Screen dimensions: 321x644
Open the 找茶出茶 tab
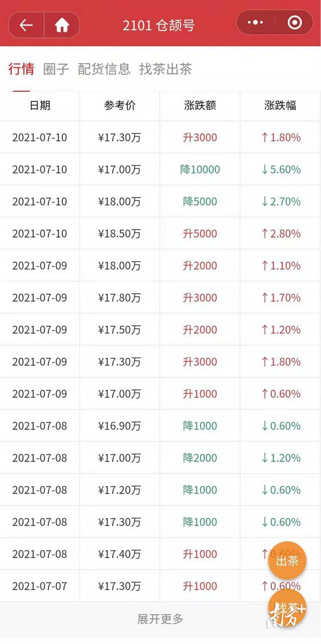coord(166,69)
